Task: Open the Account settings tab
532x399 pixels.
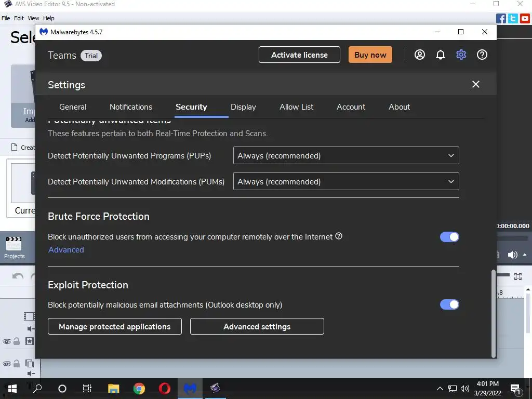Action: pos(351,107)
